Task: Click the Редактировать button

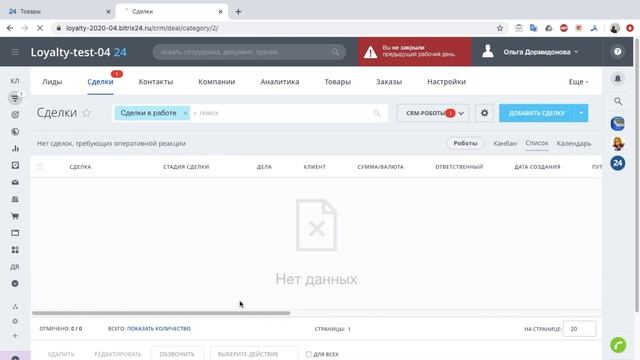Action: click(x=118, y=354)
